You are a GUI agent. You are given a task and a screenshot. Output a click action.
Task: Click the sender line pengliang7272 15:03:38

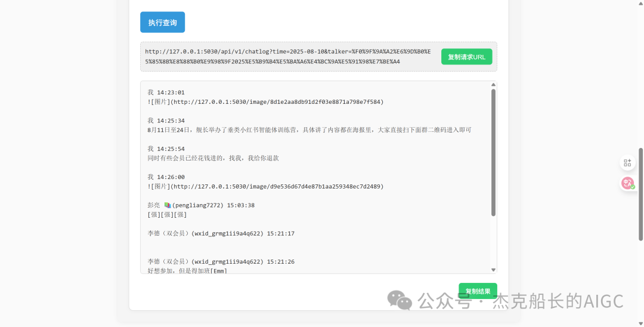coord(201,205)
